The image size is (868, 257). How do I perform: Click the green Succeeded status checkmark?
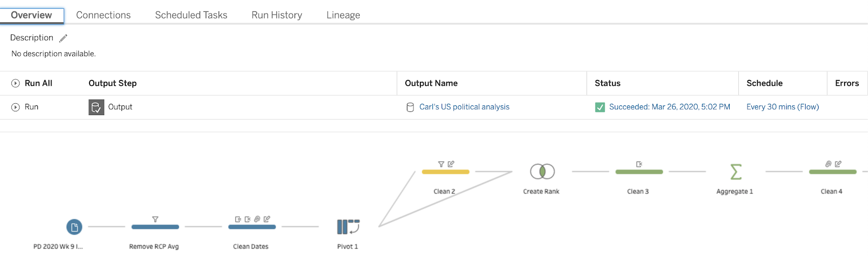click(x=600, y=107)
